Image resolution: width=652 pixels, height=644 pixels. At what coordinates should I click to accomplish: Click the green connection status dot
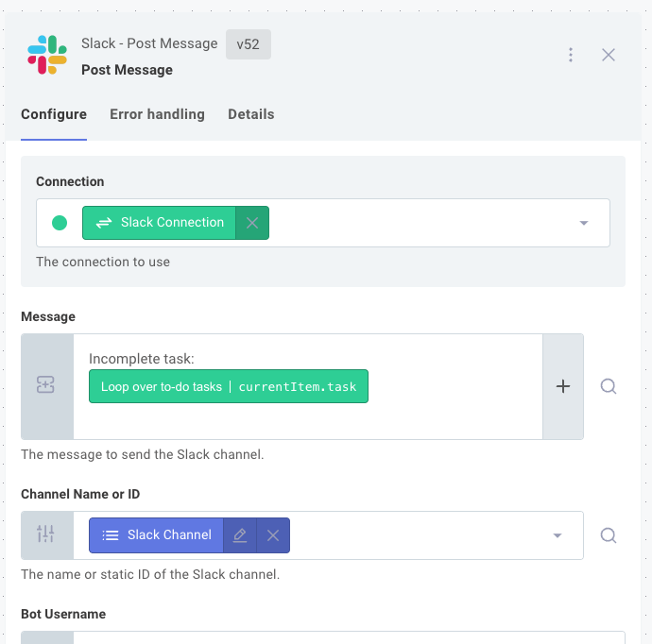click(x=60, y=223)
